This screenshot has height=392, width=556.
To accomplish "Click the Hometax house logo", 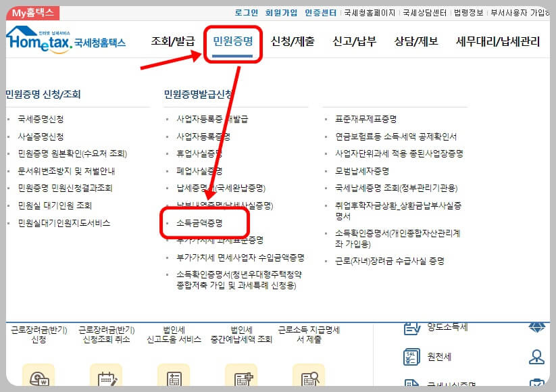I will coord(39,40).
